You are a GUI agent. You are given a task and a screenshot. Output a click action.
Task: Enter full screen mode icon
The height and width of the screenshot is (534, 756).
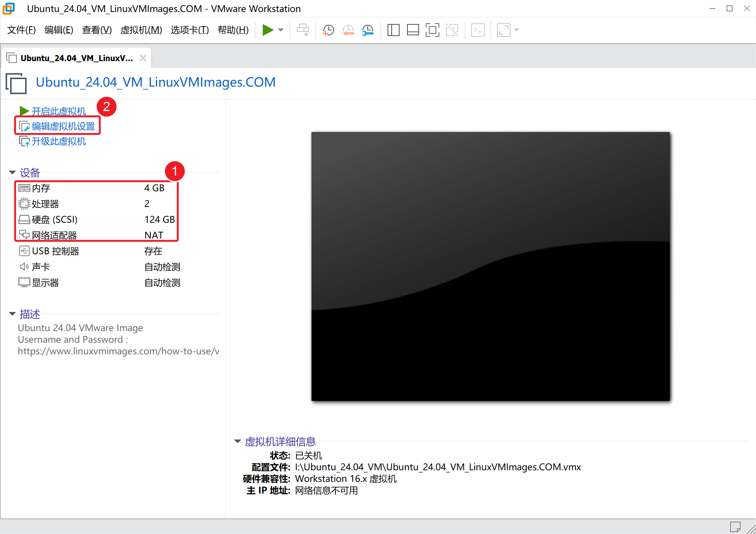(x=432, y=30)
